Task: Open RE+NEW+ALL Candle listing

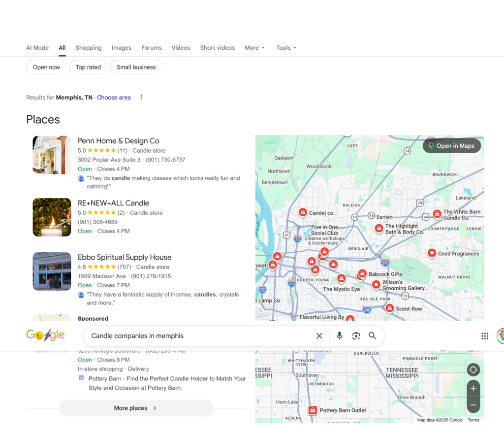Action: click(114, 203)
